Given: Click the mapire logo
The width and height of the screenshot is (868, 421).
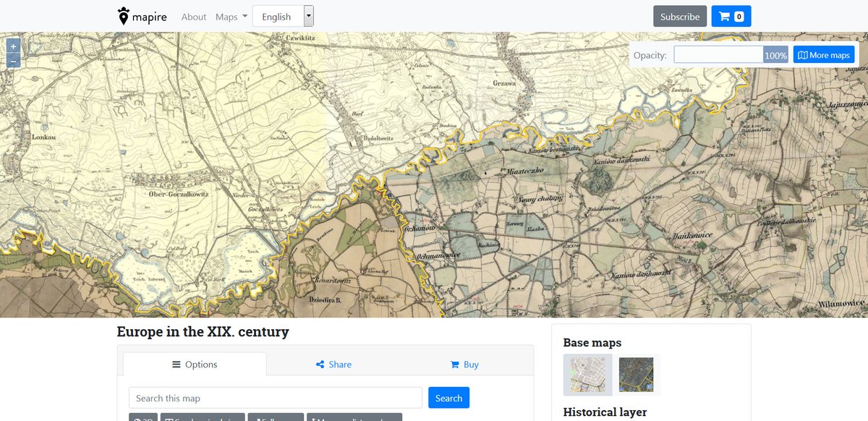Looking at the screenshot, I should (x=142, y=15).
